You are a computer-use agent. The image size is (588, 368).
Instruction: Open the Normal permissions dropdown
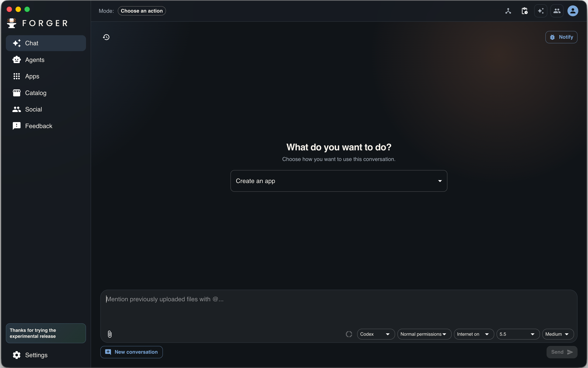[x=424, y=334]
